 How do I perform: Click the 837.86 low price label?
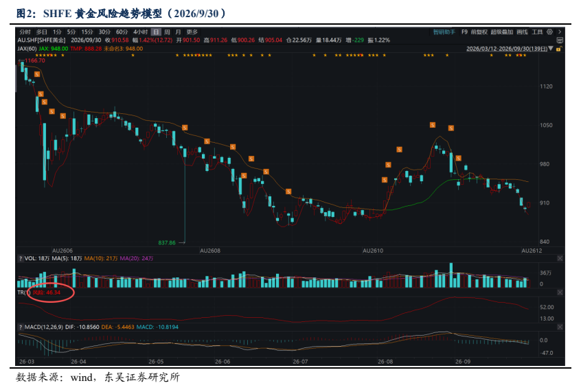pos(167,243)
